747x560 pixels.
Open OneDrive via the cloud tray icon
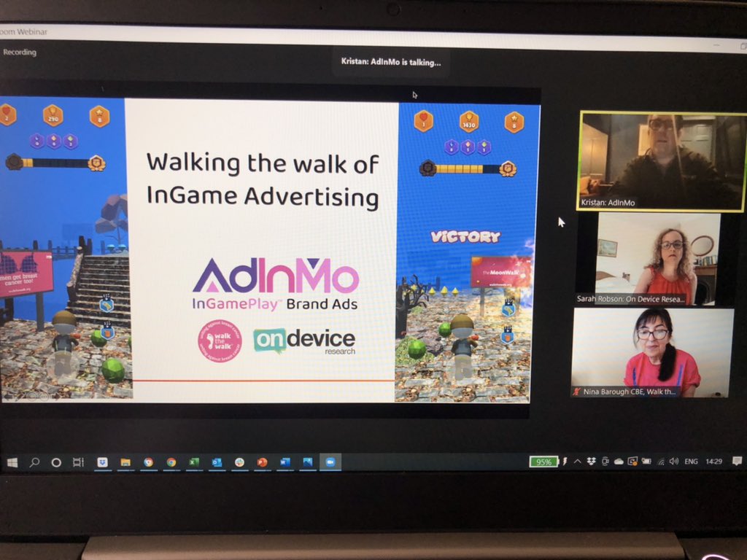[618, 461]
